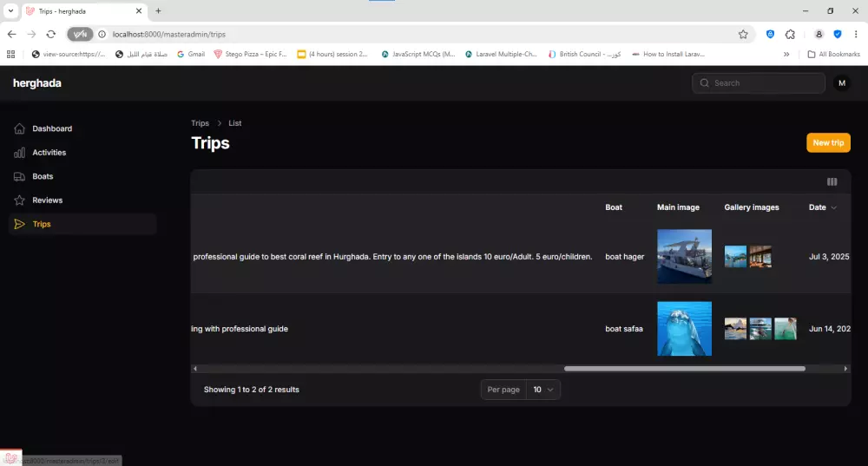Click the 'ing with professional guide' description text
Image resolution: width=868 pixels, height=466 pixels.
click(x=240, y=329)
